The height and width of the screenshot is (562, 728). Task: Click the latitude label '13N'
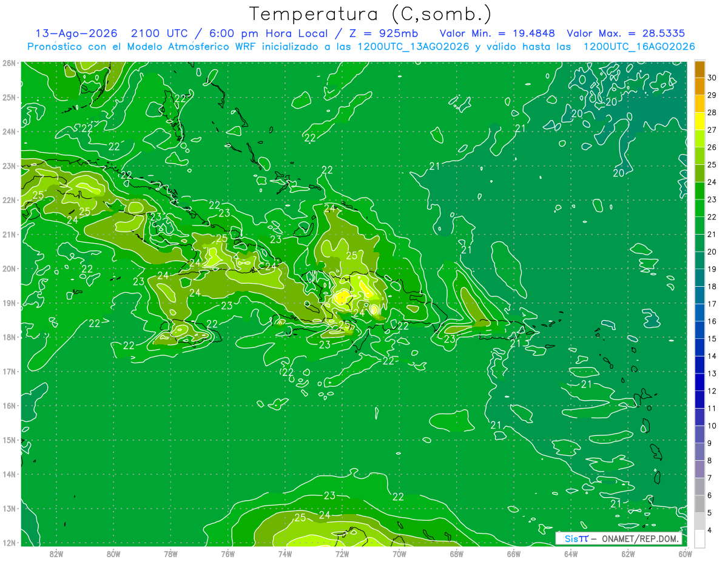point(8,508)
